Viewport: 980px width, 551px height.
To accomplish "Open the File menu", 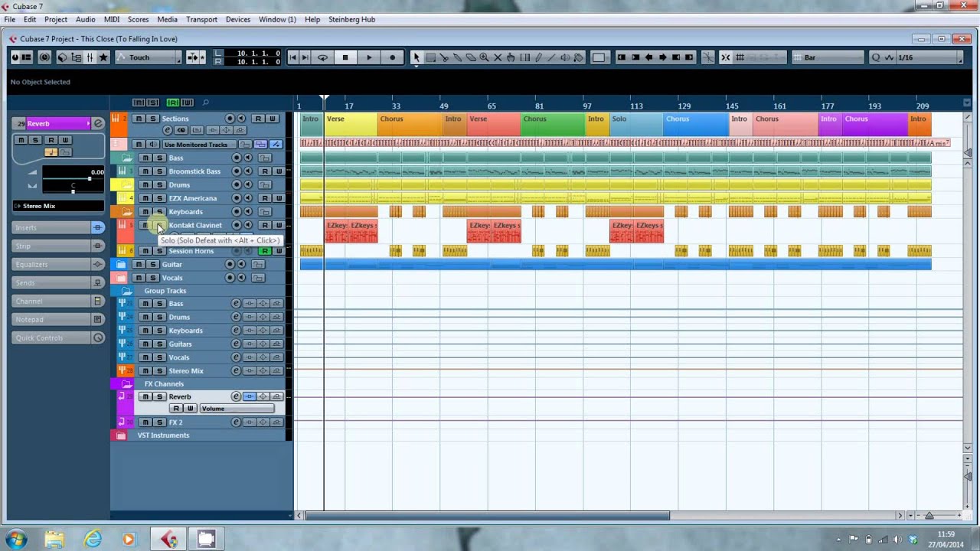I will click(x=10, y=19).
